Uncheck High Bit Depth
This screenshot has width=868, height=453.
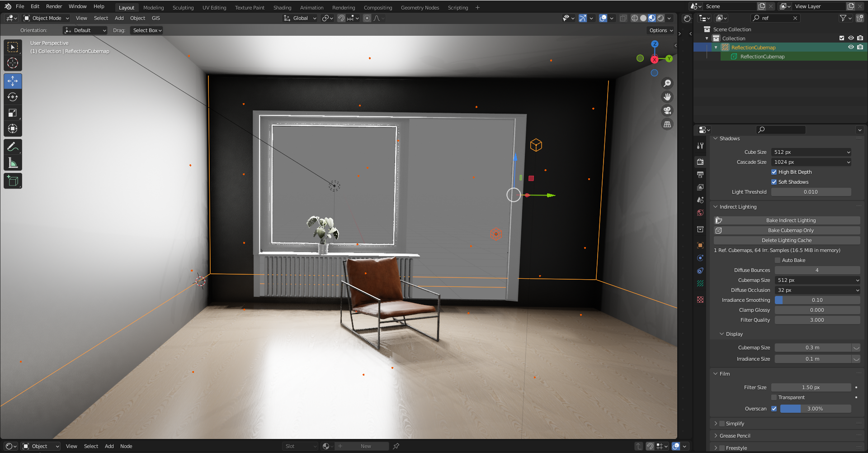(x=774, y=172)
